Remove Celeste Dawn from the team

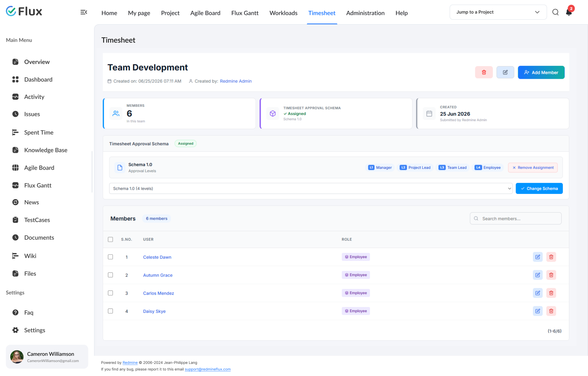[551, 257]
